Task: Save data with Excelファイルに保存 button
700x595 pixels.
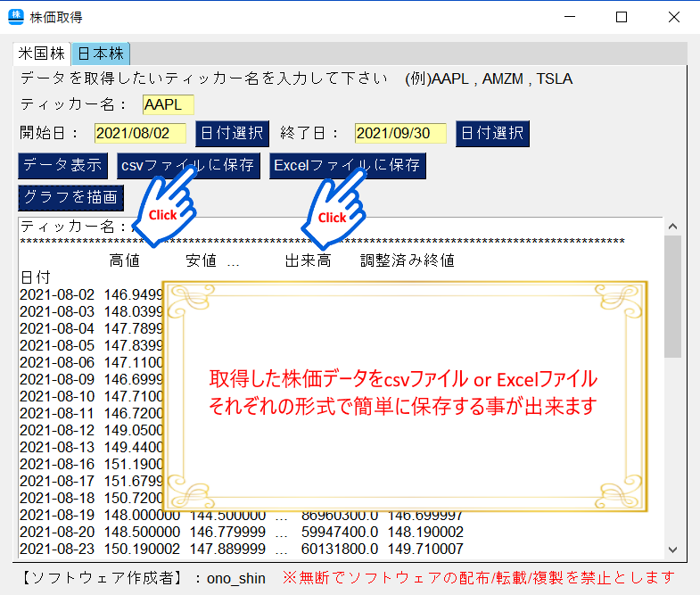Action: click(x=347, y=166)
